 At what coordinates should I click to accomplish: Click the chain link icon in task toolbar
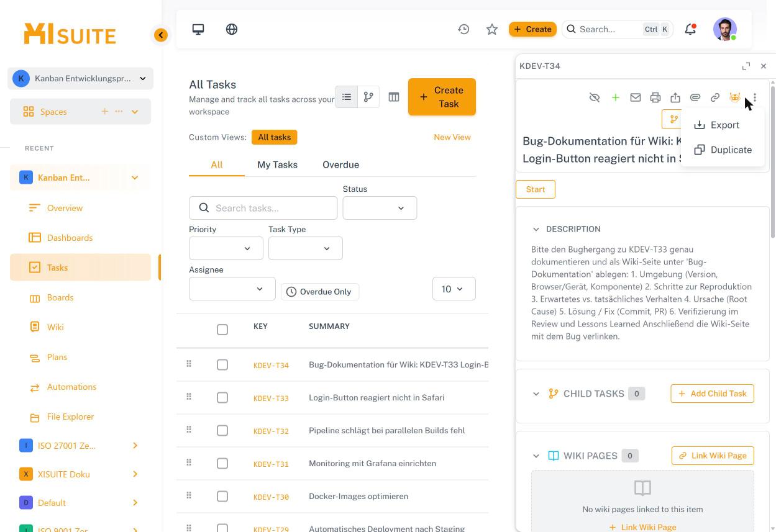click(x=714, y=97)
